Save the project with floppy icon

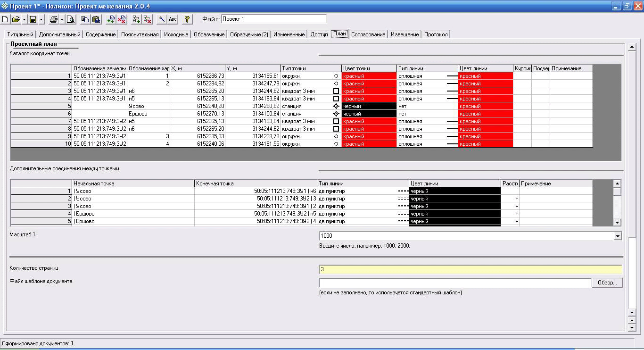click(x=33, y=19)
